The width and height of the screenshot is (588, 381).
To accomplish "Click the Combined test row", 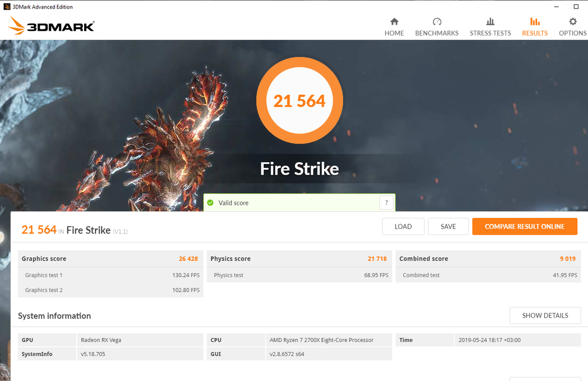I will point(489,275).
